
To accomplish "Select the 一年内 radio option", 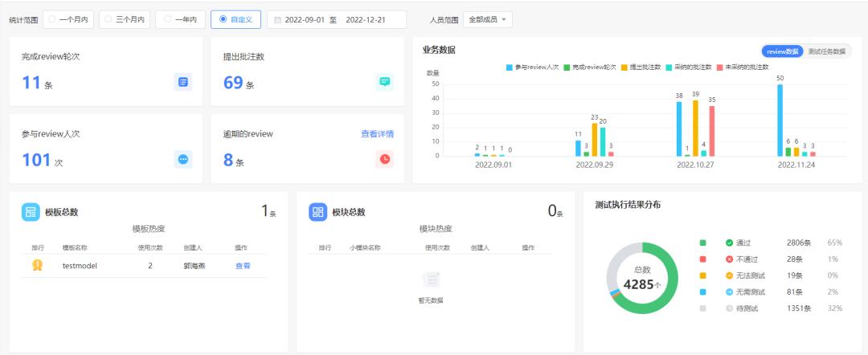I will 181,19.
